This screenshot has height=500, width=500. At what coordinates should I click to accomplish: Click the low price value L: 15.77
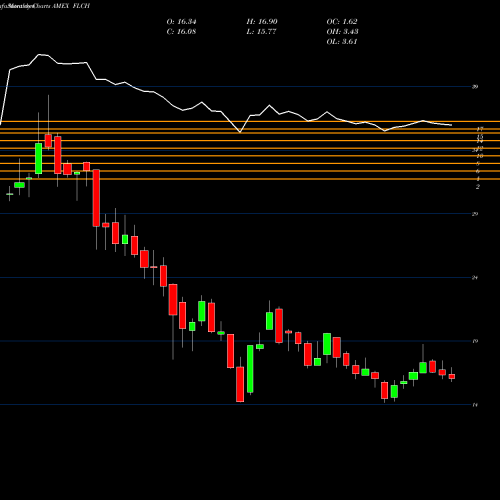[x=262, y=32]
